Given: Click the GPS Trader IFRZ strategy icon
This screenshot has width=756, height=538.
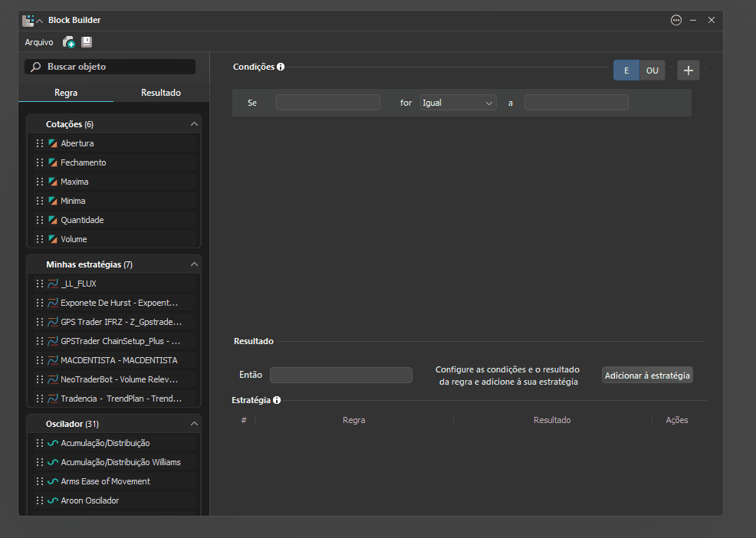Looking at the screenshot, I should pyautogui.click(x=53, y=322).
